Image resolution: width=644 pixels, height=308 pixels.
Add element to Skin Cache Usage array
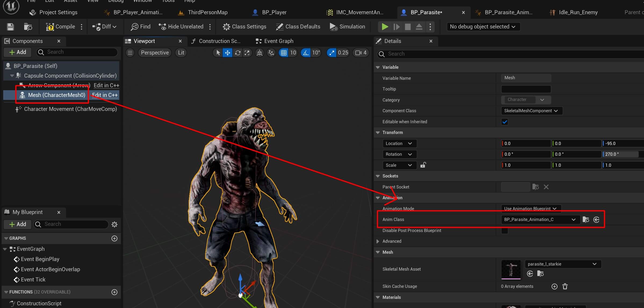pyautogui.click(x=554, y=287)
